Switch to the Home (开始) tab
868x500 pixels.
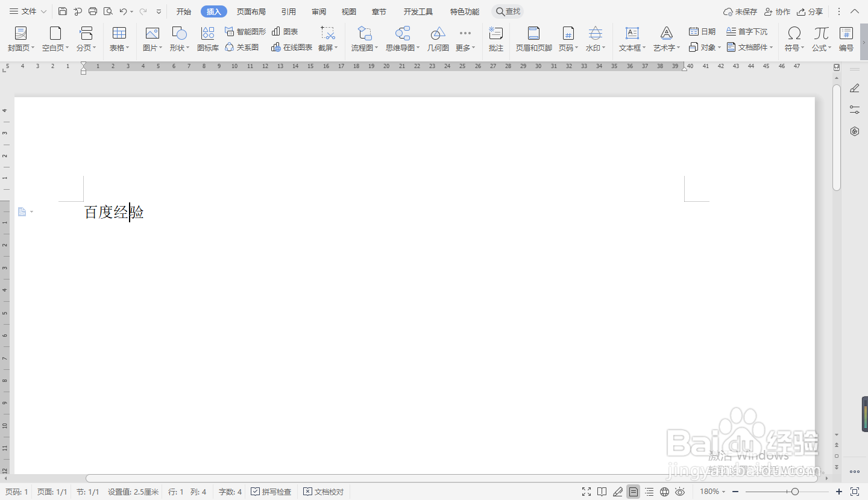[x=184, y=11]
